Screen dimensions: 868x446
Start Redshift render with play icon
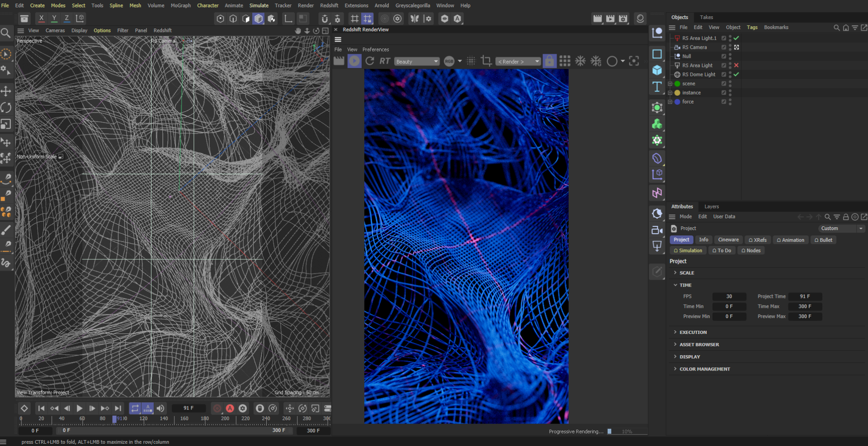[x=354, y=61]
